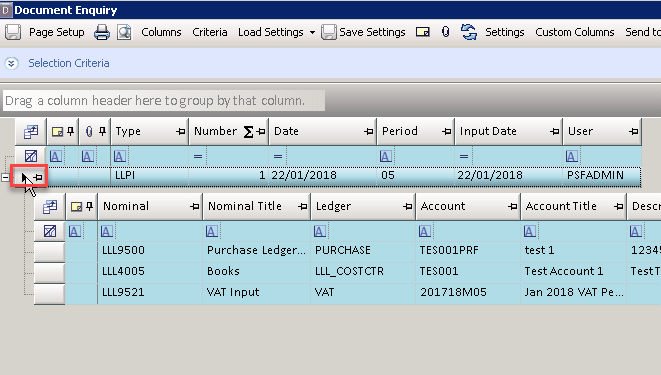Pin the Nominal column

tap(194, 206)
